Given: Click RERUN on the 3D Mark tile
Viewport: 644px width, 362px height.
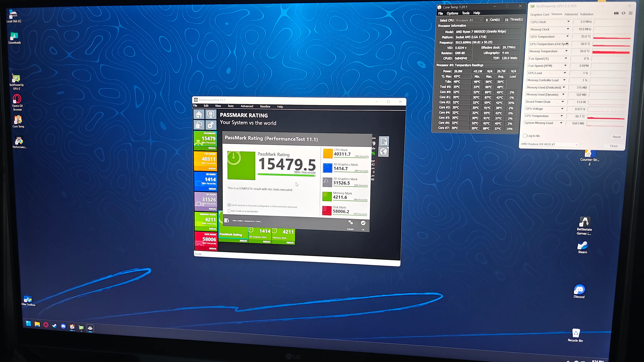Looking at the screenshot, I should click(x=212, y=209).
